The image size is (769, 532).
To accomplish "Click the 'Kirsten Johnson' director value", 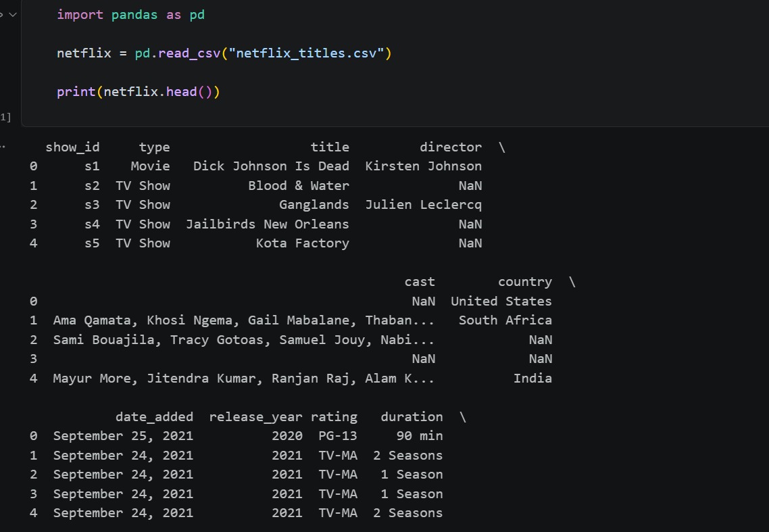I will 423,166.
